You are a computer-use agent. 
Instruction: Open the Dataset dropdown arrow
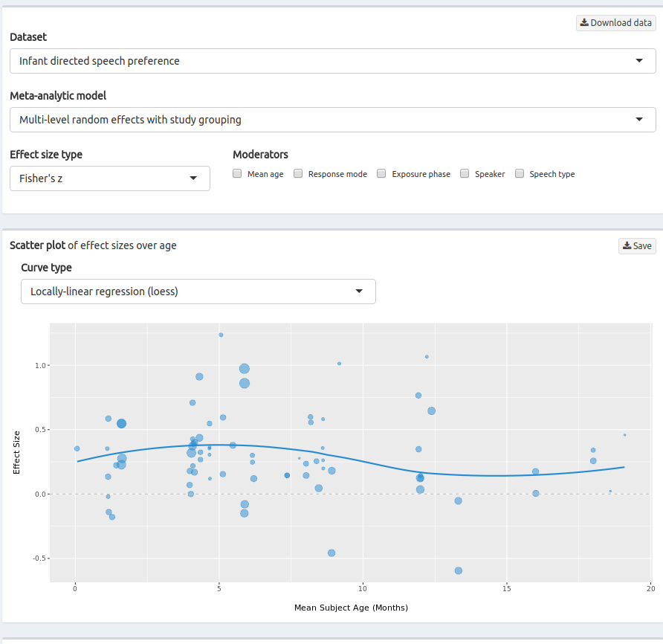[640, 60]
